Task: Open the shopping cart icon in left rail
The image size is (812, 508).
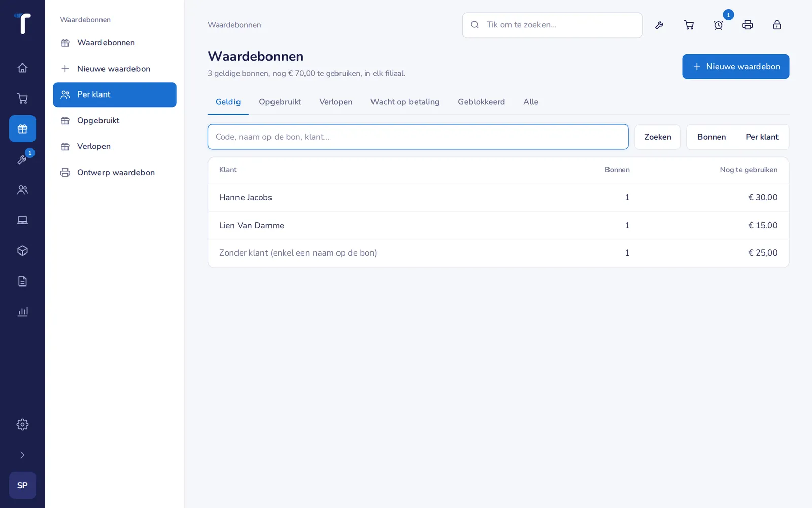Action: [22, 98]
